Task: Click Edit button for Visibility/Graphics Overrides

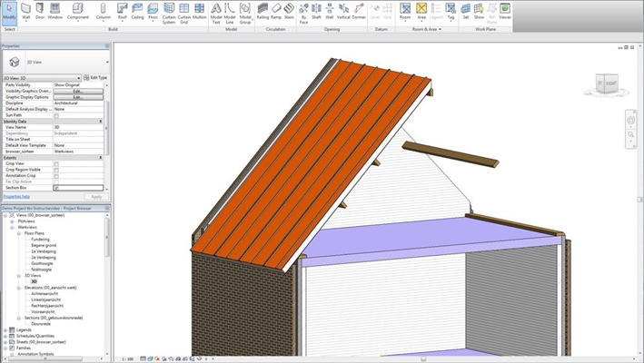Action: (77, 92)
